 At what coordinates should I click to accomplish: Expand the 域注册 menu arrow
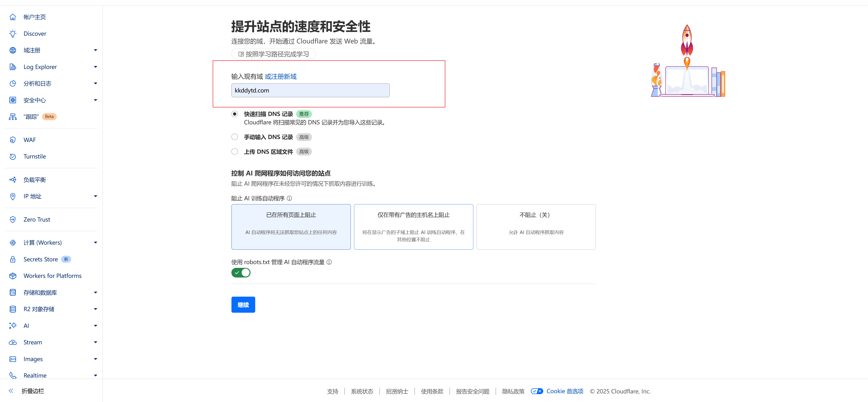[95, 50]
